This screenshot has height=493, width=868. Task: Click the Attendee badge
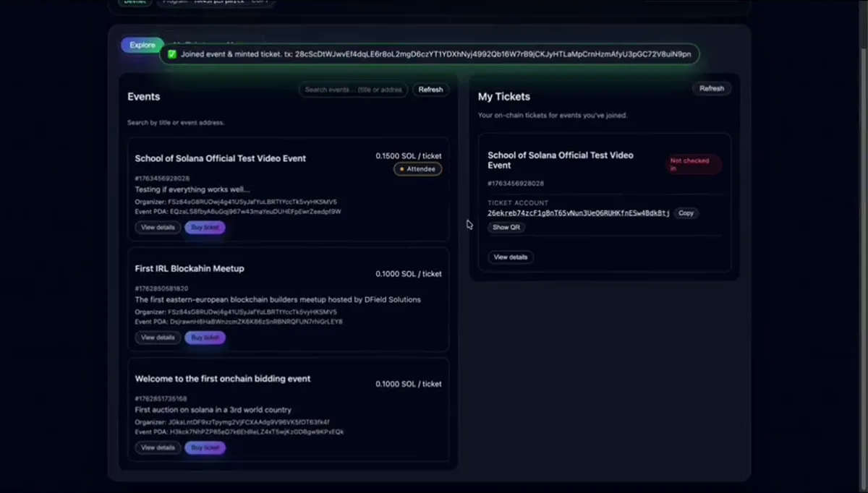pos(417,169)
